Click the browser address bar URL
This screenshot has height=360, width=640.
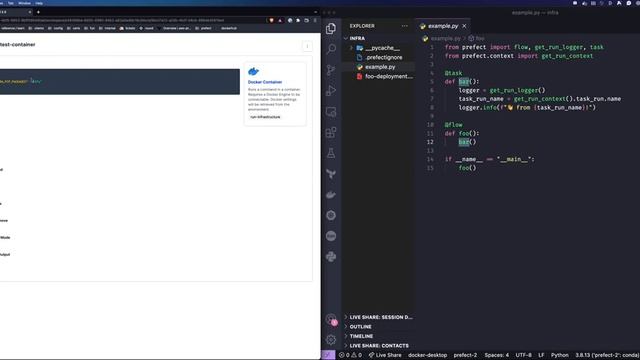point(112,20)
